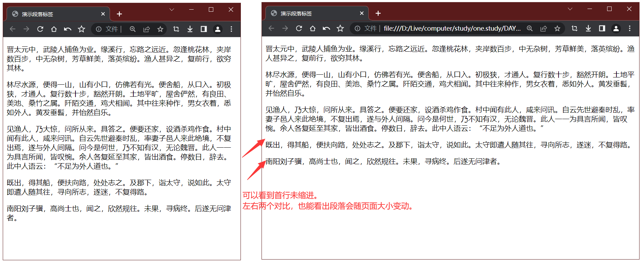Open three-dot menu in right browser window

pyautogui.click(x=630, y=29)
